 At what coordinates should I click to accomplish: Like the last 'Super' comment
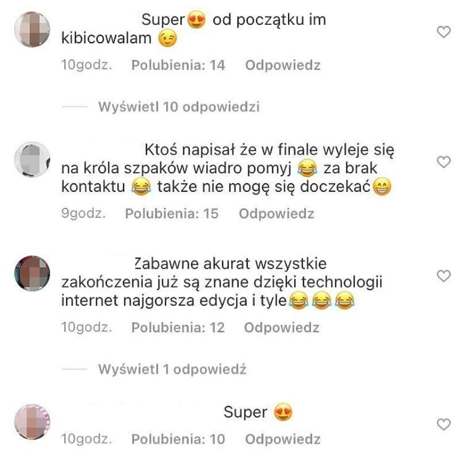[x=443, y=424]
